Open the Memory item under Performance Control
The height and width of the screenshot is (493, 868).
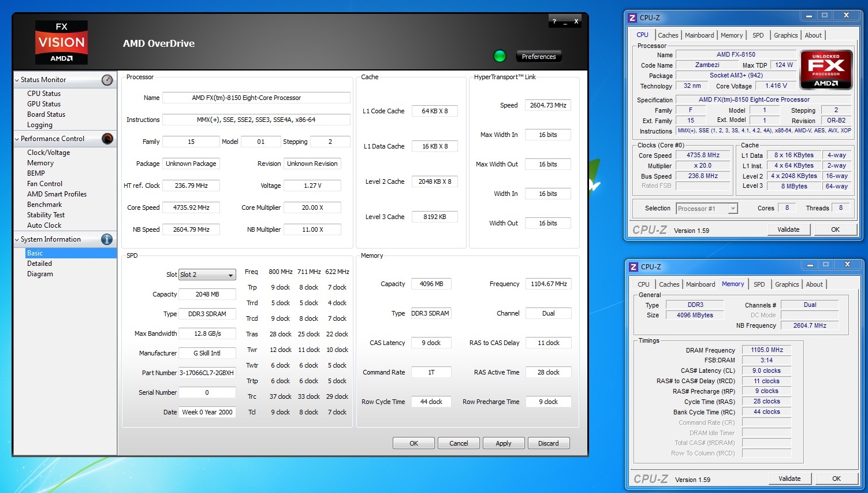point(40,163)
